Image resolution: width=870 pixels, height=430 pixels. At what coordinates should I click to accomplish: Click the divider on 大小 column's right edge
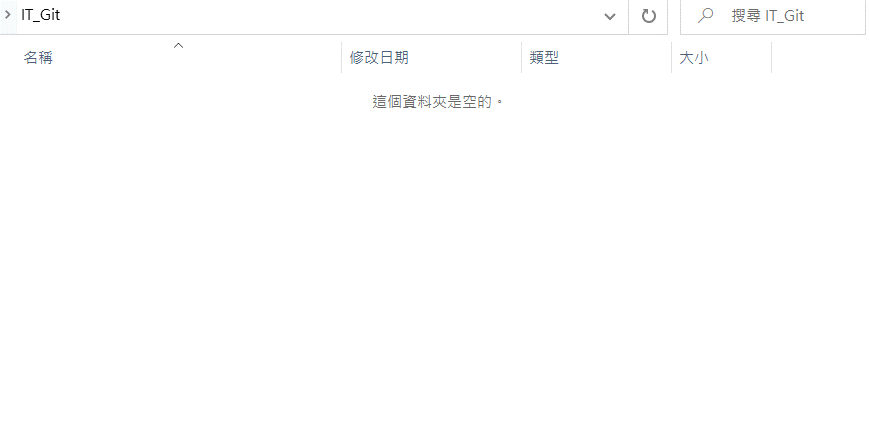pos(771,57)
